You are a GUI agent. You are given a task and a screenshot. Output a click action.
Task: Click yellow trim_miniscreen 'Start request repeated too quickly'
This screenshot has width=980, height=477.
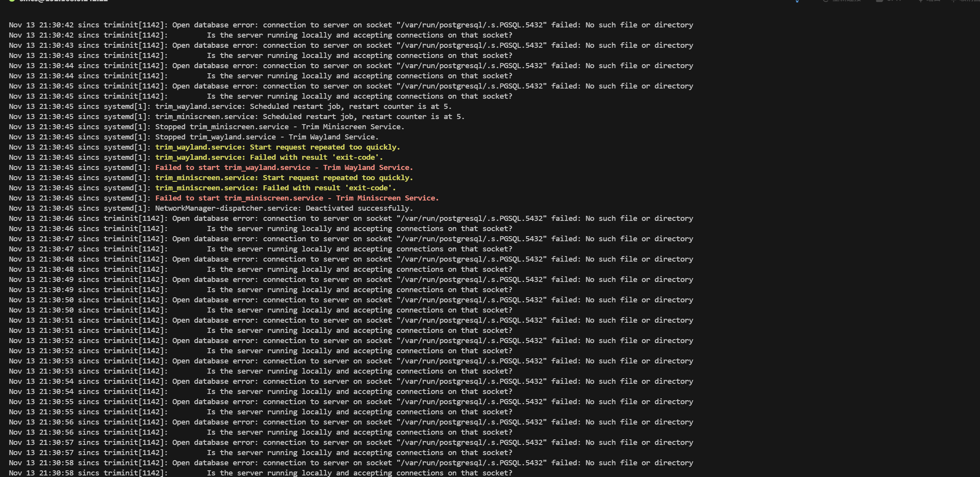284,178
